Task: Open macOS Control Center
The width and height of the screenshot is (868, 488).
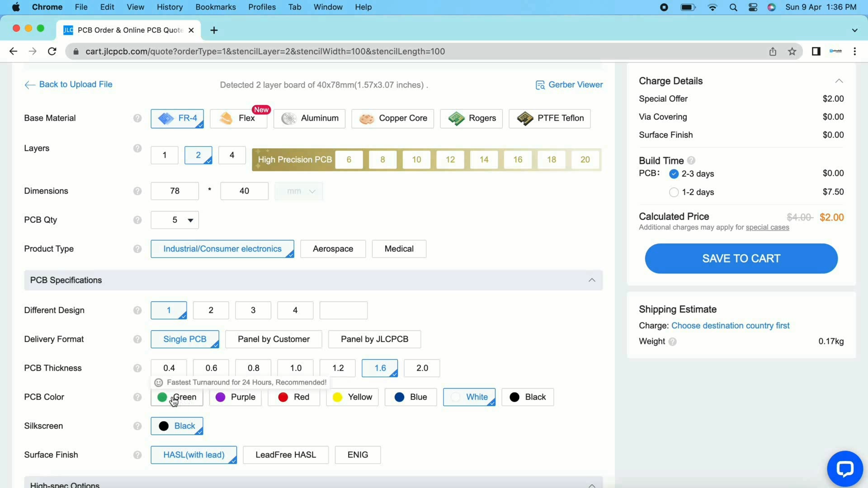Action: coord(753,7)
